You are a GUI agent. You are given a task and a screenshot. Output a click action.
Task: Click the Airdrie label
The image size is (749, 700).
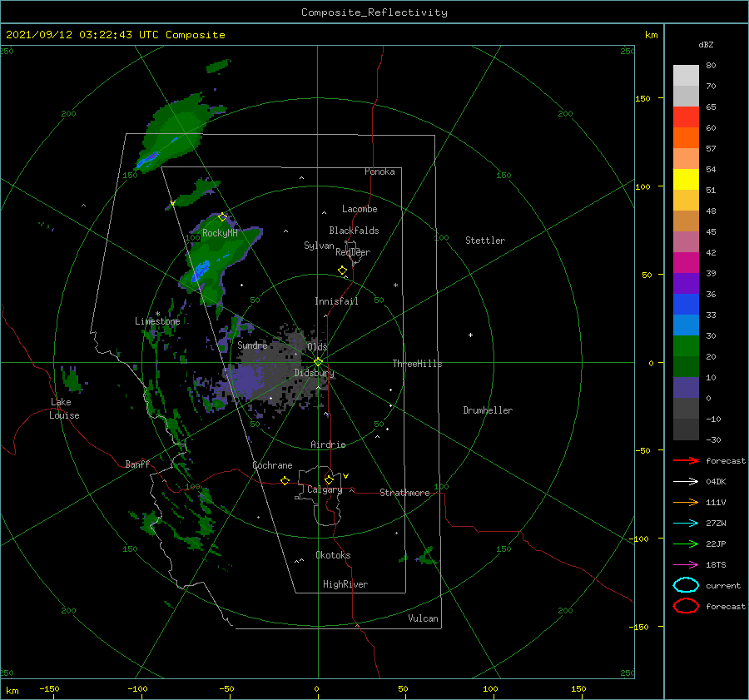(x=328, y=444)
